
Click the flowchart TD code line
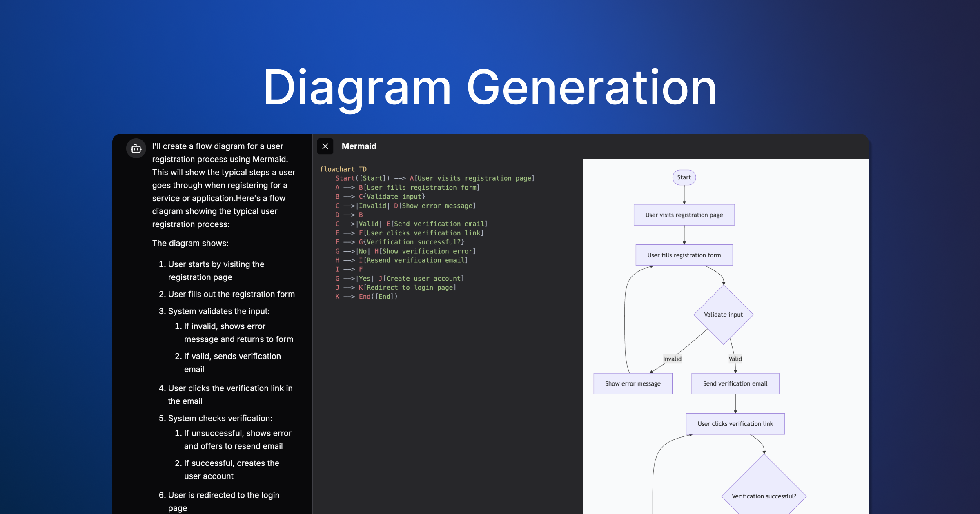coord(343,169)
